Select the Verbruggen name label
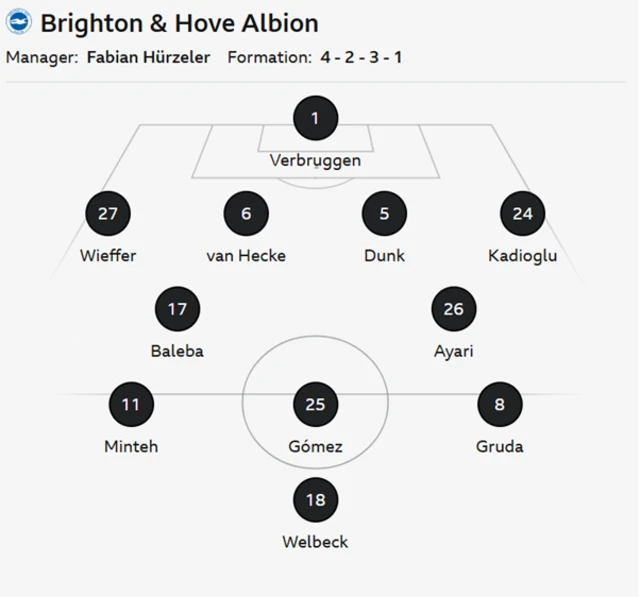This screenshot has height=597, width=640. click(315, 160)
